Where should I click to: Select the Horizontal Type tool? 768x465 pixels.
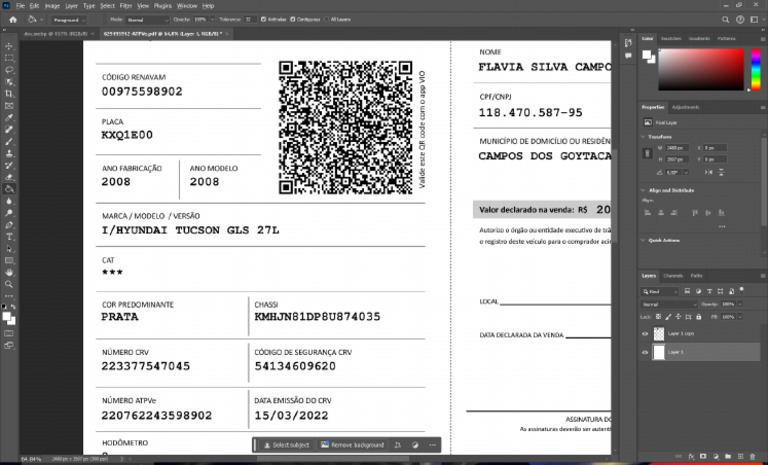(x=9, y=237)
